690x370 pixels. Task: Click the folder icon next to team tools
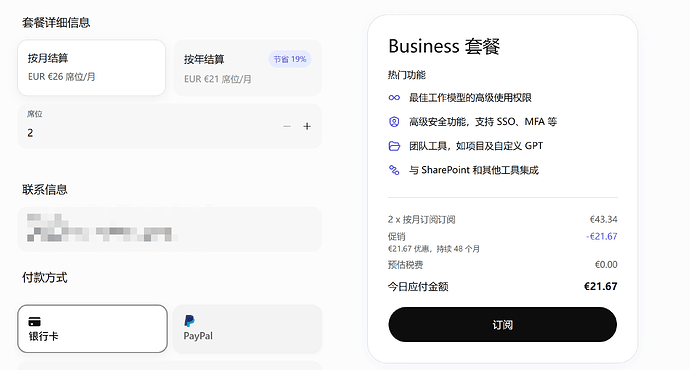[394, 146]
